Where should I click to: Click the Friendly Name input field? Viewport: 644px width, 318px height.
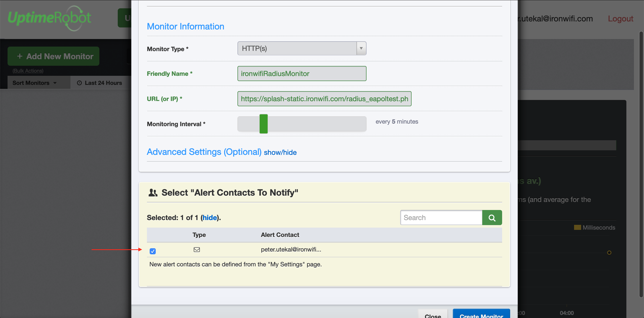point(301,74)
